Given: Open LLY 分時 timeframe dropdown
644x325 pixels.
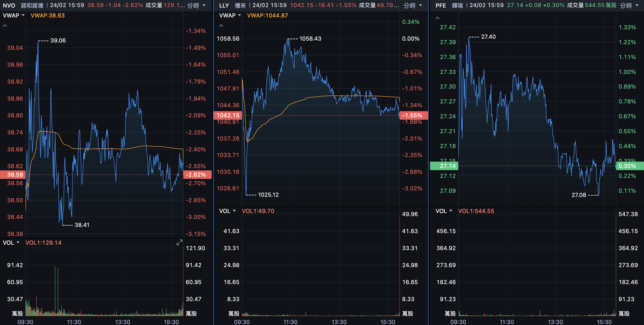Looking at the screenshot, I should point(413,5).
